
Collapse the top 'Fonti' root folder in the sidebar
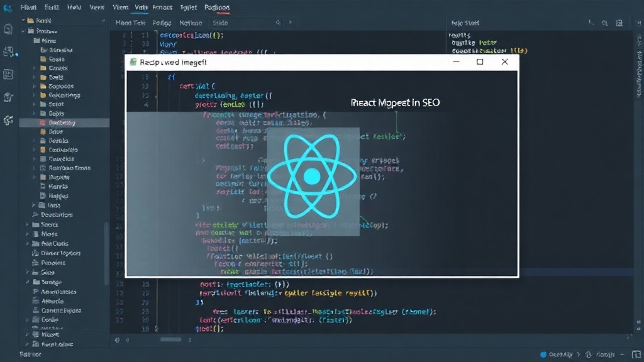coord(23,20)
